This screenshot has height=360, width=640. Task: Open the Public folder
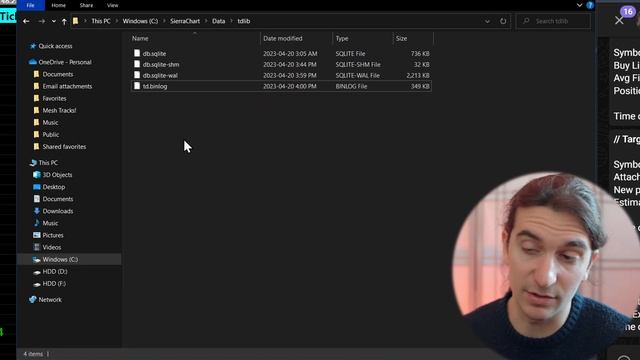pyautogui.click(x=51, y=134)
